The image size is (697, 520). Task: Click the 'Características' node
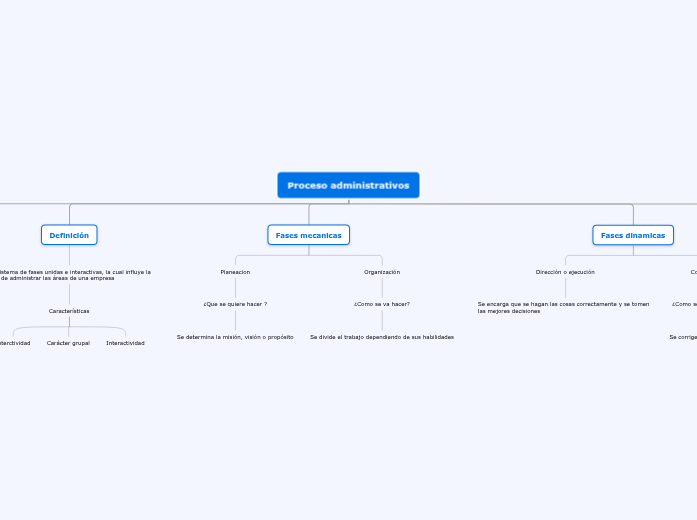[69, 311]
